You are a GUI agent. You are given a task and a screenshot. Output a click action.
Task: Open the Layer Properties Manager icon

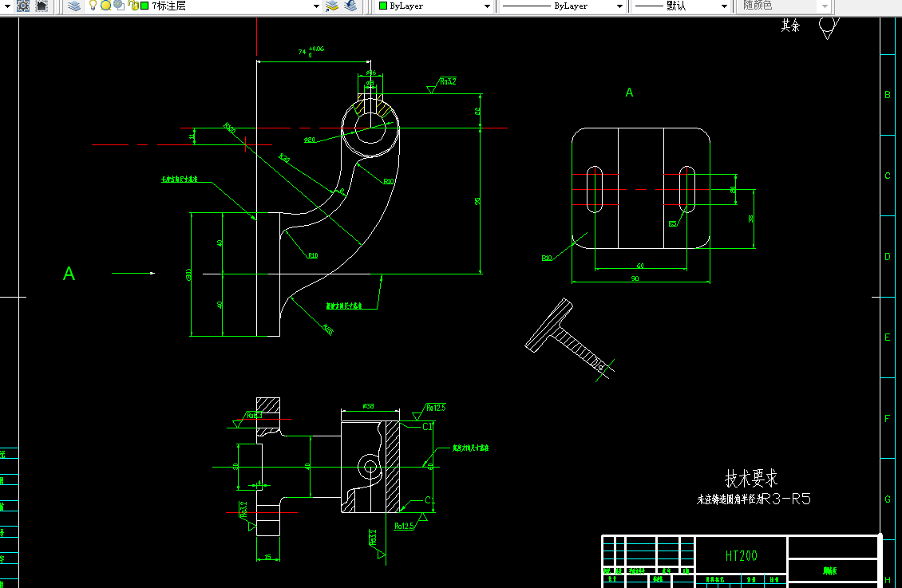(74, 6)
